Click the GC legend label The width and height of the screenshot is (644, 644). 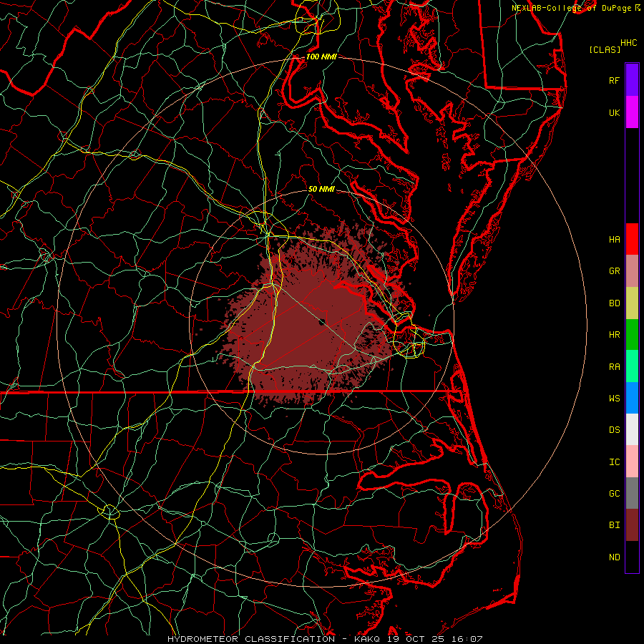pyautogui.click(x=614, y=494)
